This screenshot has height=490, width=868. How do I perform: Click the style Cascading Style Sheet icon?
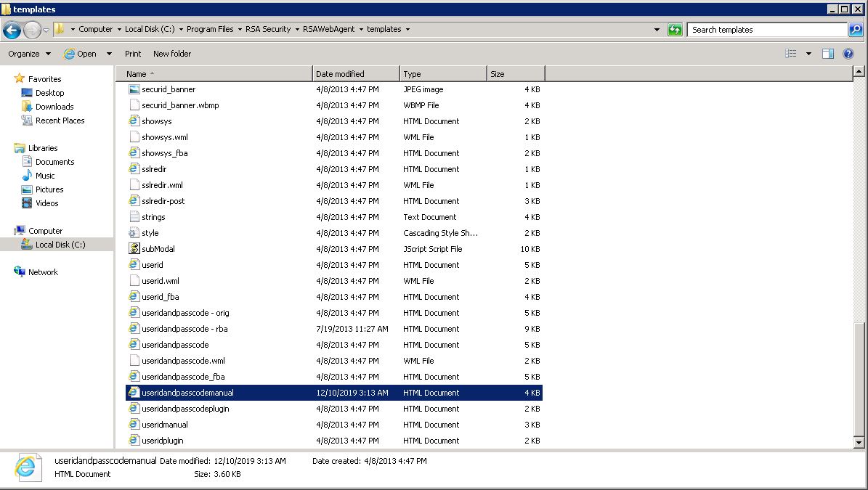coord(134,233)
